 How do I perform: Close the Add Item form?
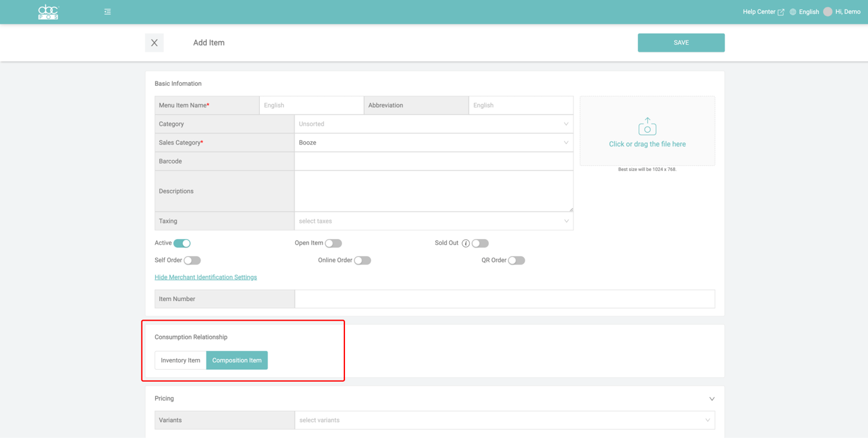tap(155, 43)
